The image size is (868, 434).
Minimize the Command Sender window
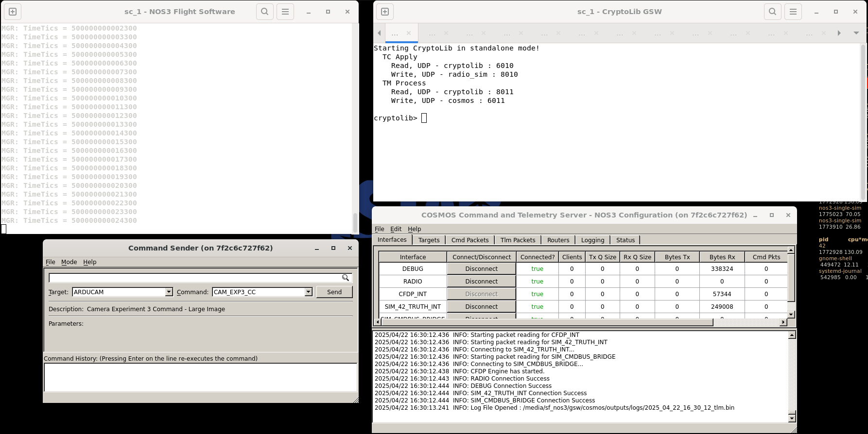pyautogui.click(x=317, y=248)
